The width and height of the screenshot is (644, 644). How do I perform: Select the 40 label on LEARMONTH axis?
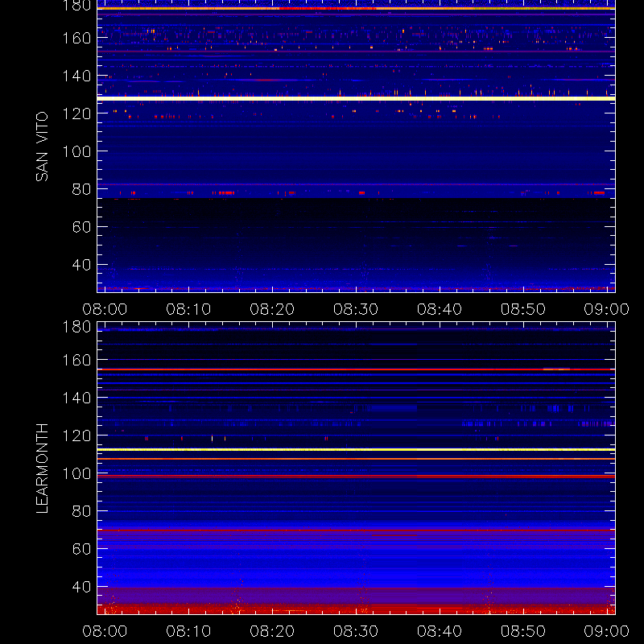[x=81, y=587]
